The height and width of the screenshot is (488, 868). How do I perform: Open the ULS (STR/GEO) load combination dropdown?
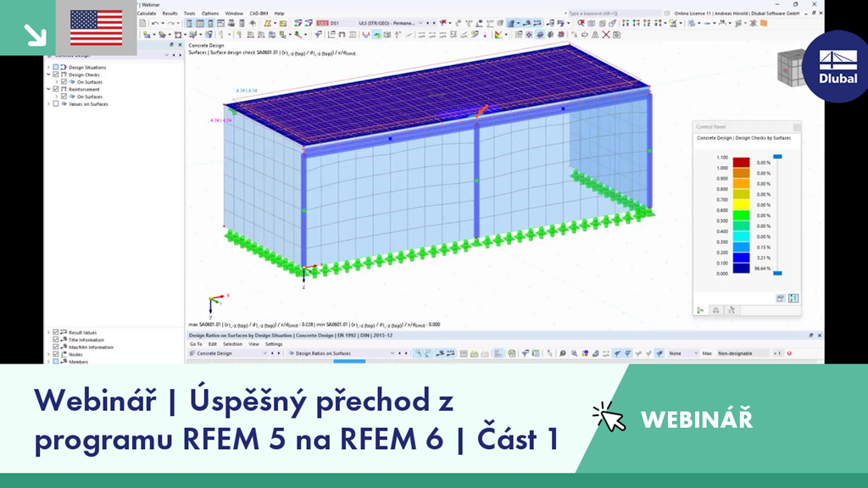click(420, 23)
